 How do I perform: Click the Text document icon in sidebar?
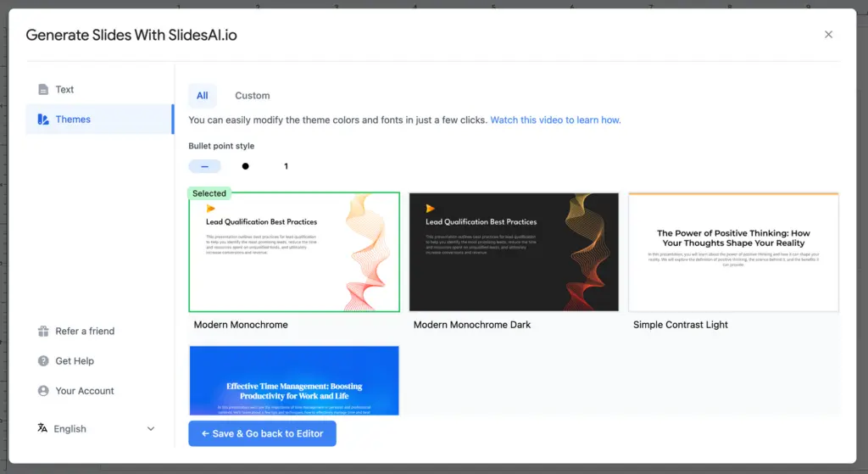(43, 90)
